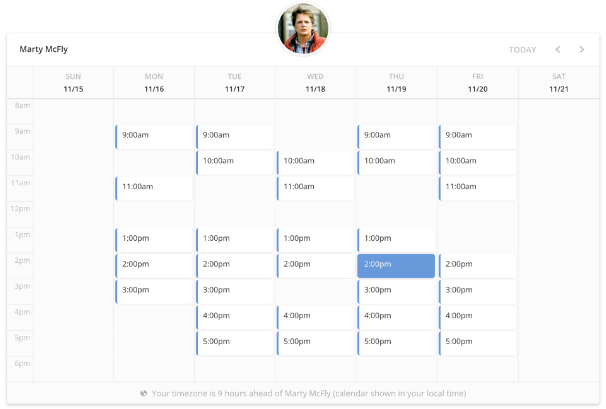Choose Monday 3:00pm time slot
This screenshot has width=606, height=409.
[x=154, y=292]
